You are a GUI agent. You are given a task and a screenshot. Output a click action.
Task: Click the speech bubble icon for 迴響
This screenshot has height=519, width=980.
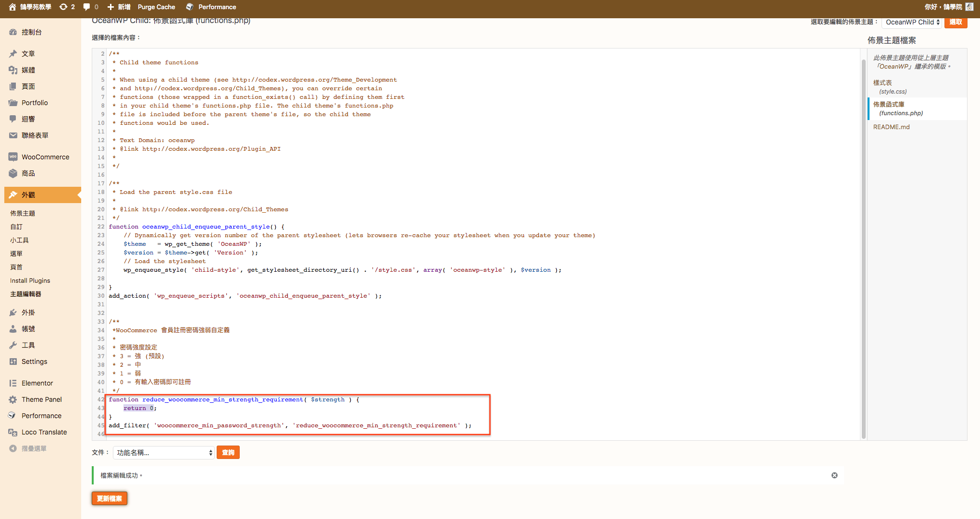(13, 119)
